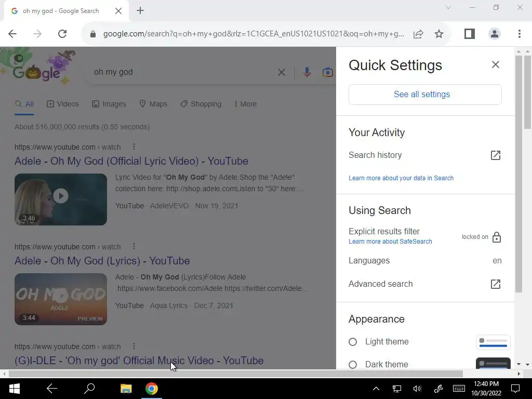Close the 'oh my god' Google Search tab
The image size is (532, 399).
118,11
